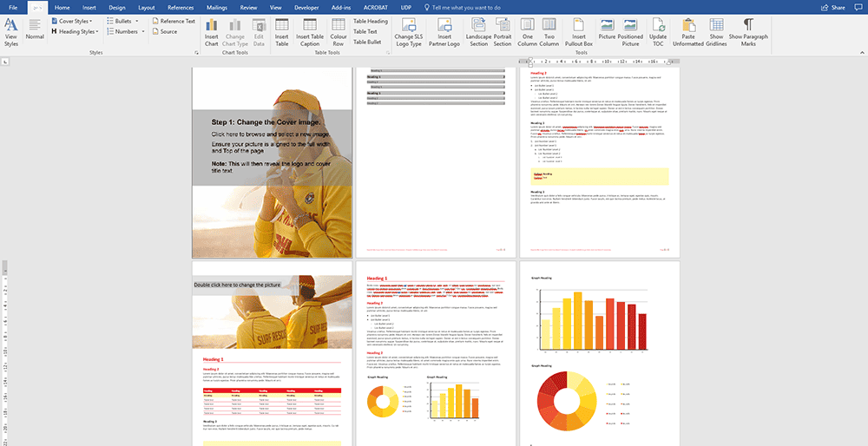Switch to the Developer tab

click(306, 8)
